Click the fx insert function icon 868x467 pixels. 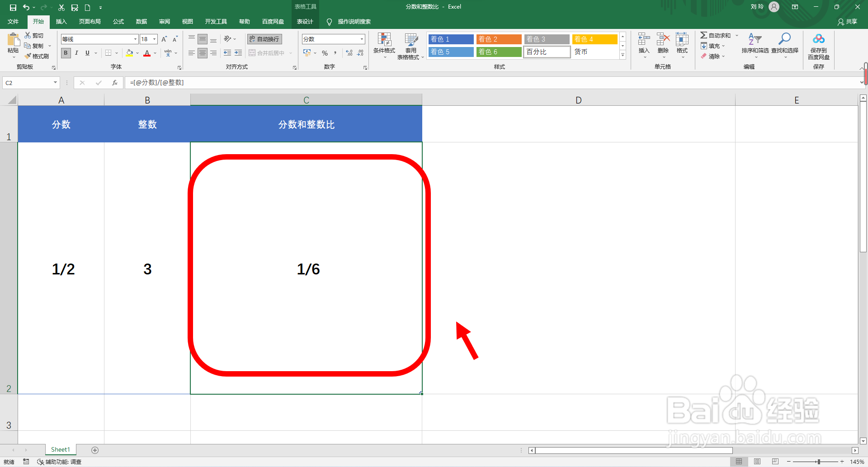[x=115, y=83]
